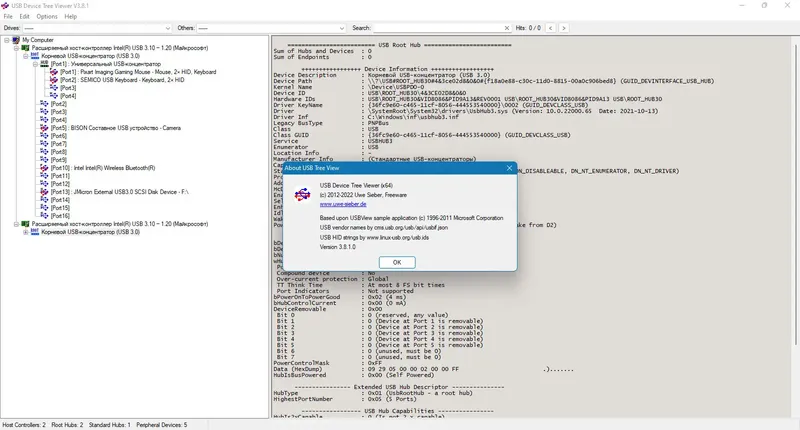Click the empty port icon beside [Port6]
This screenshot has height=430, width=800.
(44, 136)
